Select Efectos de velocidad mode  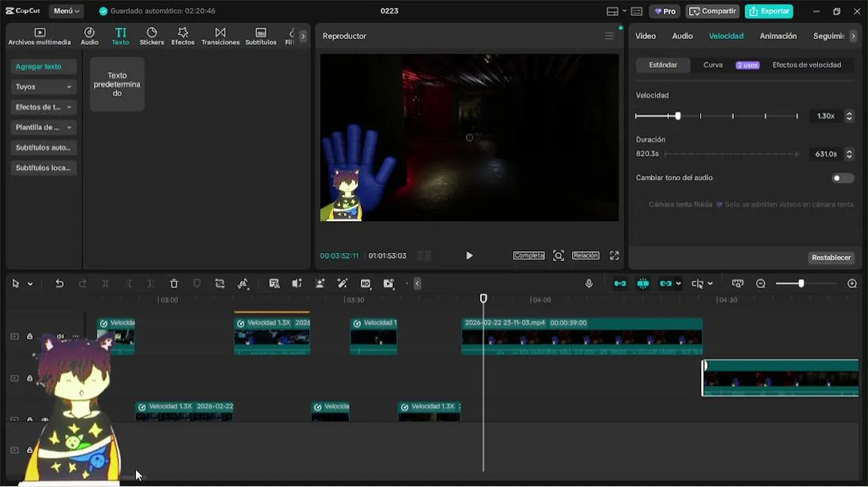coord(806,65)
